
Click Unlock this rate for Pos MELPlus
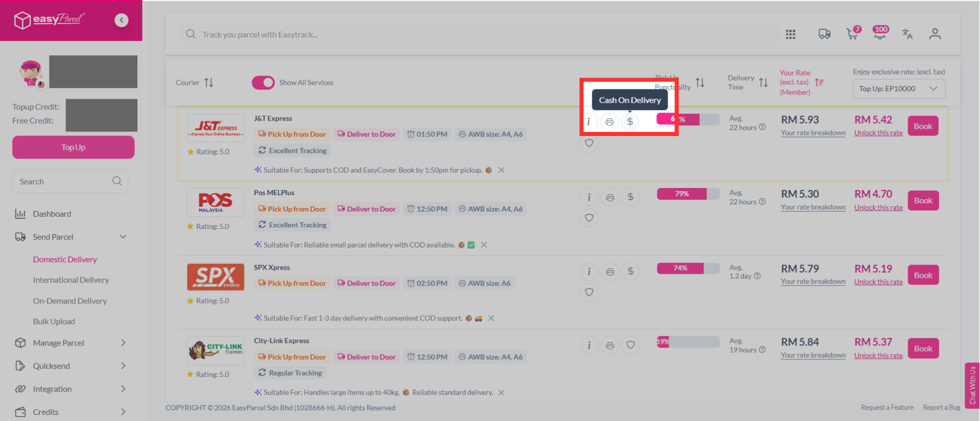pos(878,207)
